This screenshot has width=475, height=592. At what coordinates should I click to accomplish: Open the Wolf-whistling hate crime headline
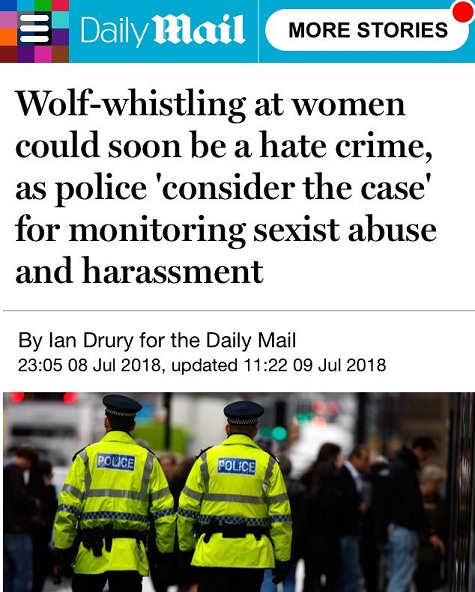tap(226, 187)
